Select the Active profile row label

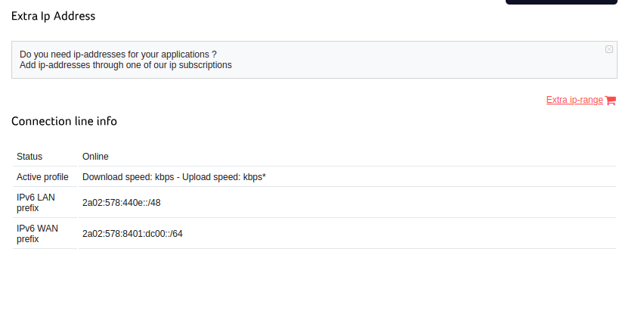tap(42, 177)
